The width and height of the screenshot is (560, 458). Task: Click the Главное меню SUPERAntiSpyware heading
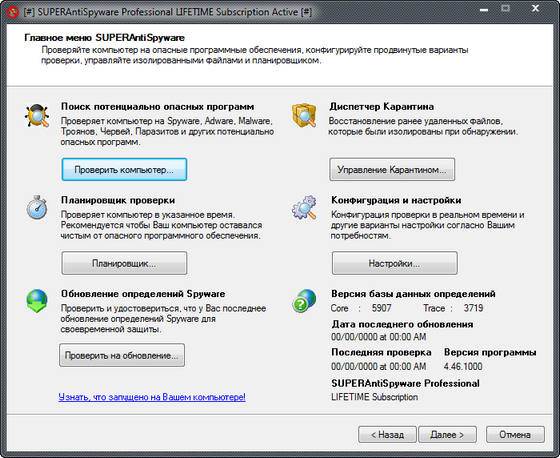(x=104, y=38)
